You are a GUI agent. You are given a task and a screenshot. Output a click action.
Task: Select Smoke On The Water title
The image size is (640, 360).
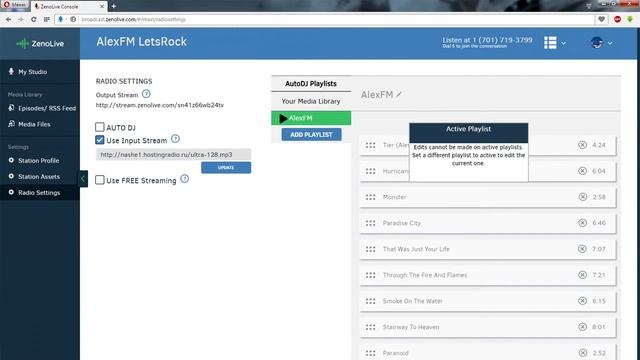(413, 301)
